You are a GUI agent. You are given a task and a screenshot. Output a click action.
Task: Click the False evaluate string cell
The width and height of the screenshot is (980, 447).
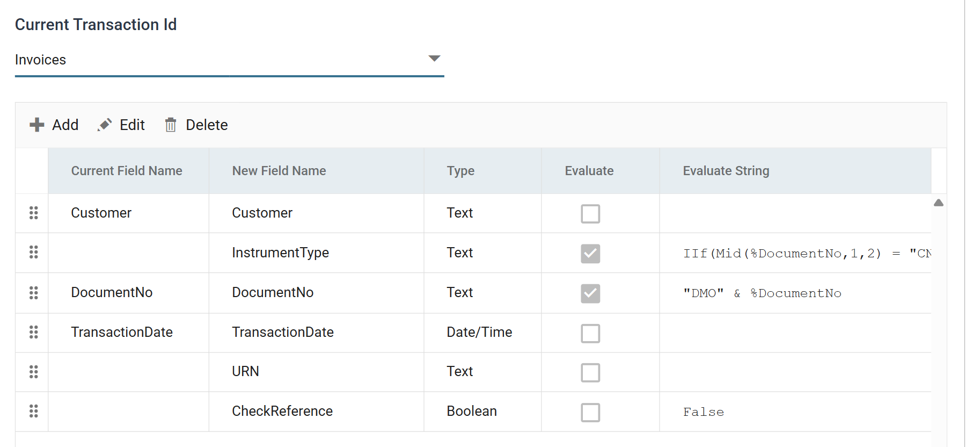click(795, 412)
